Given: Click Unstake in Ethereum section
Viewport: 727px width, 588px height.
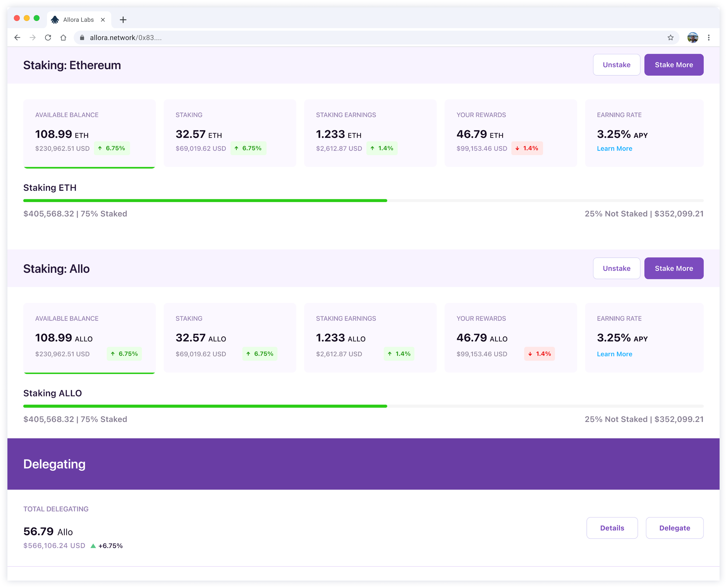Looking at the screenshot, I should point(616,65).
